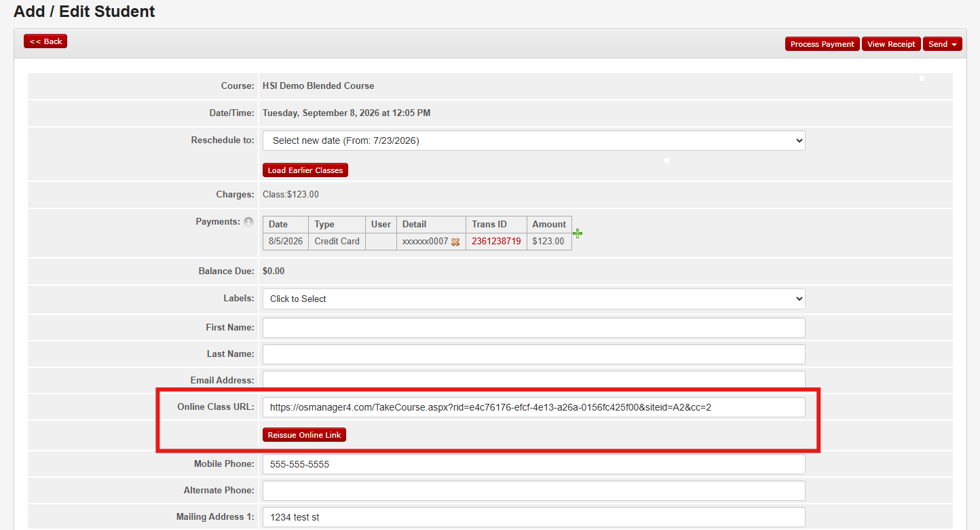This screenshot has width=980, height=530.
Task: Open transaction ID 2361238719 link
Action: point(496,241)
